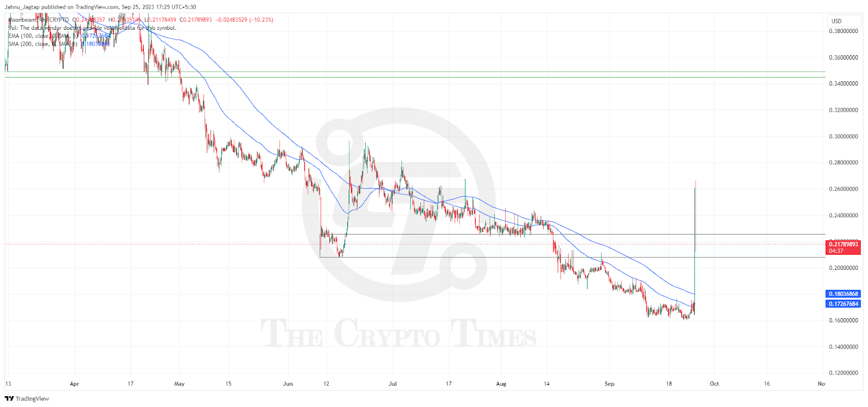Click the May label on time axis
This screenshot has height=407, width=868.
[180, 384]
